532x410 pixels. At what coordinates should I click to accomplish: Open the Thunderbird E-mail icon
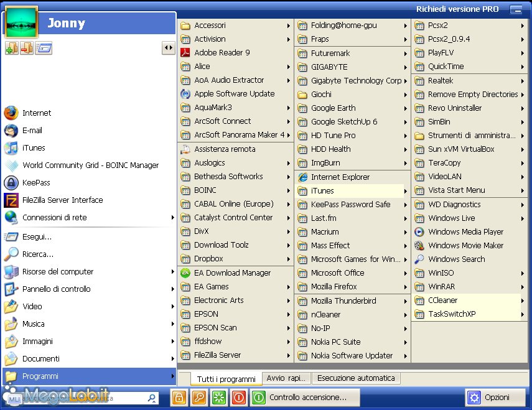(x=11, y=131)
